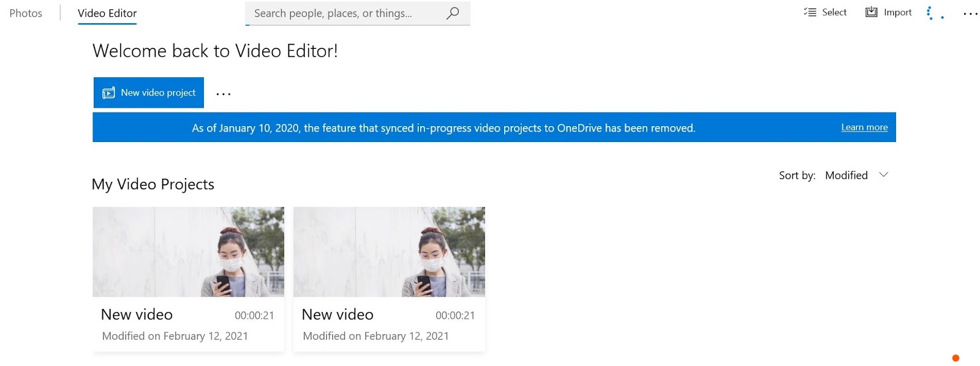Image resolution: width=980 pixels, height=366 pixels.
Task: Open the top-right three-dot See more menu
Action: point(970,13)
